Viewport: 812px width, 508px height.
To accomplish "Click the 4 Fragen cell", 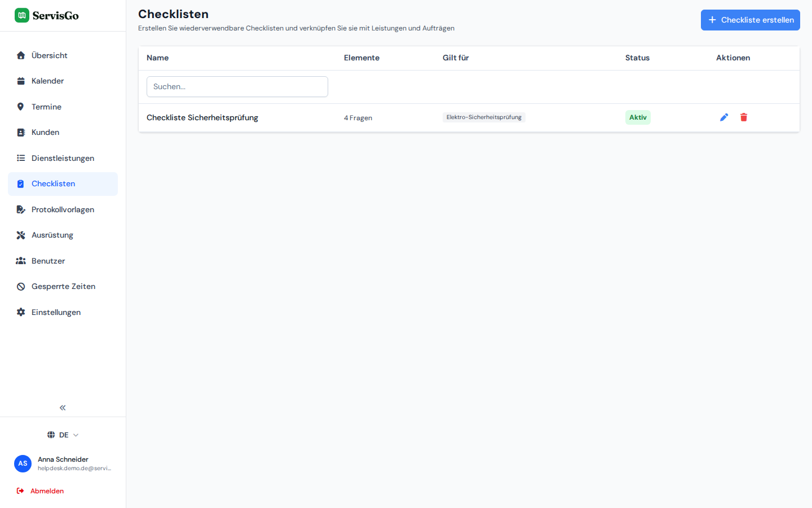I will coord(358,118).
